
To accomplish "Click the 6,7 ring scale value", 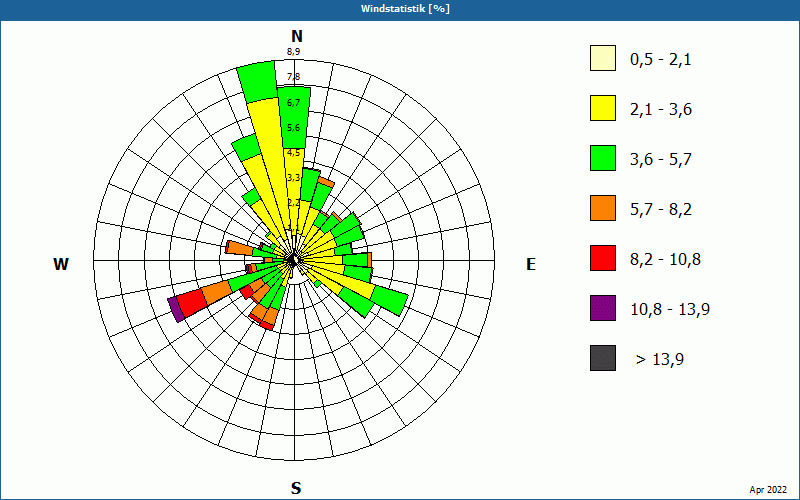I will click(x=293, y=103).
